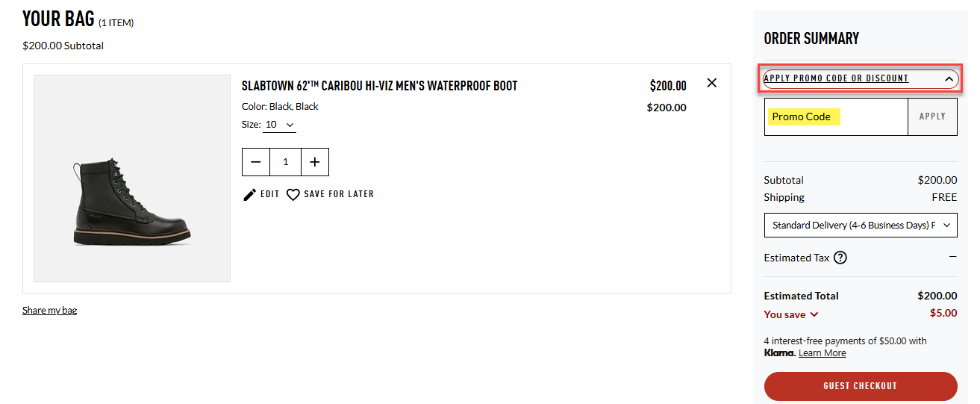Open the Slabtown 62 Caribou product title
The height and width of the screenshot is (404, 980).
(379, 86)
